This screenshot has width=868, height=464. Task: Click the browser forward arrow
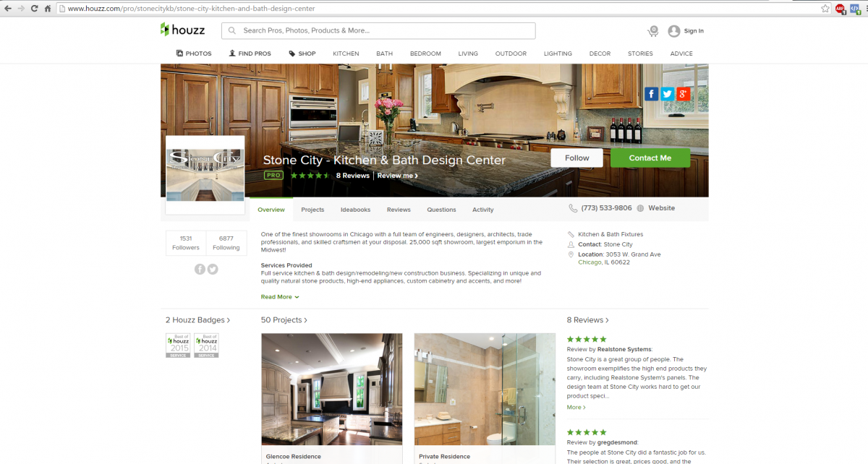[21, 9]
